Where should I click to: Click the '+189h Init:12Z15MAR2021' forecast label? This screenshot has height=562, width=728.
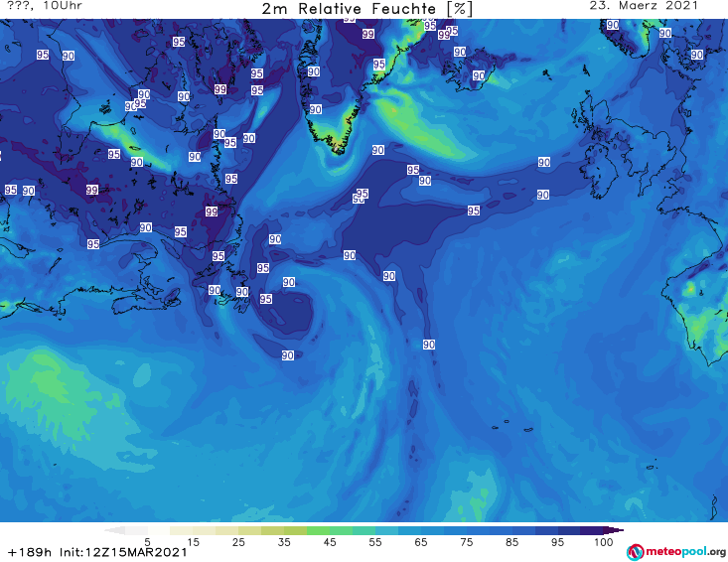click(97, 552)
